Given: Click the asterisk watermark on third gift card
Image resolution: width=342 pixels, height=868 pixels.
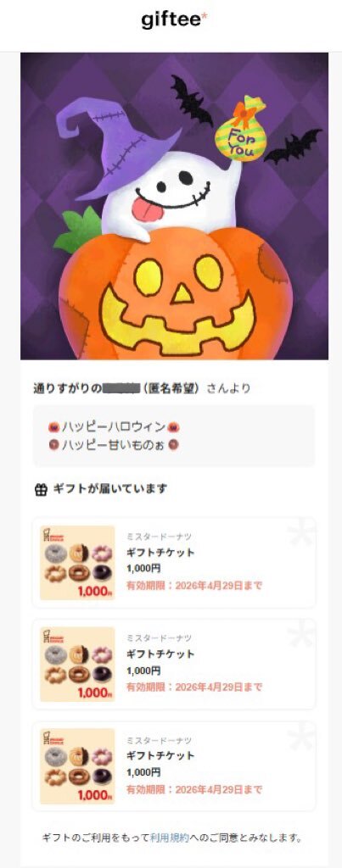Looking at the screenshot, I should pyautogui.click(x=301, y=737).
